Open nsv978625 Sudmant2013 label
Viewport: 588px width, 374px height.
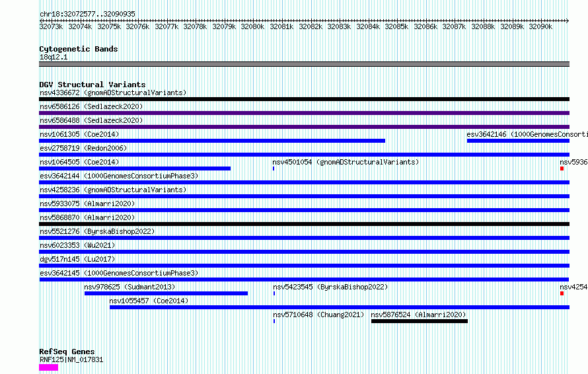[129, 287]
